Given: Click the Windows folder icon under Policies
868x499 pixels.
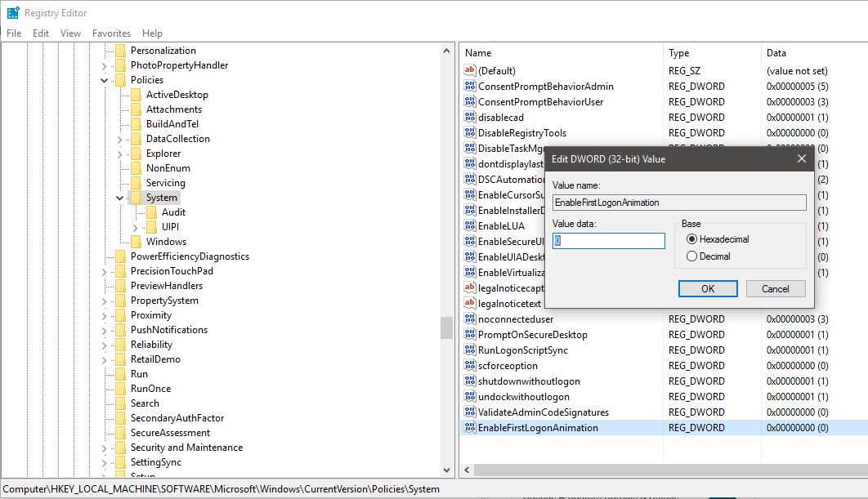Looking at the screenshot, I should [136, 241].
